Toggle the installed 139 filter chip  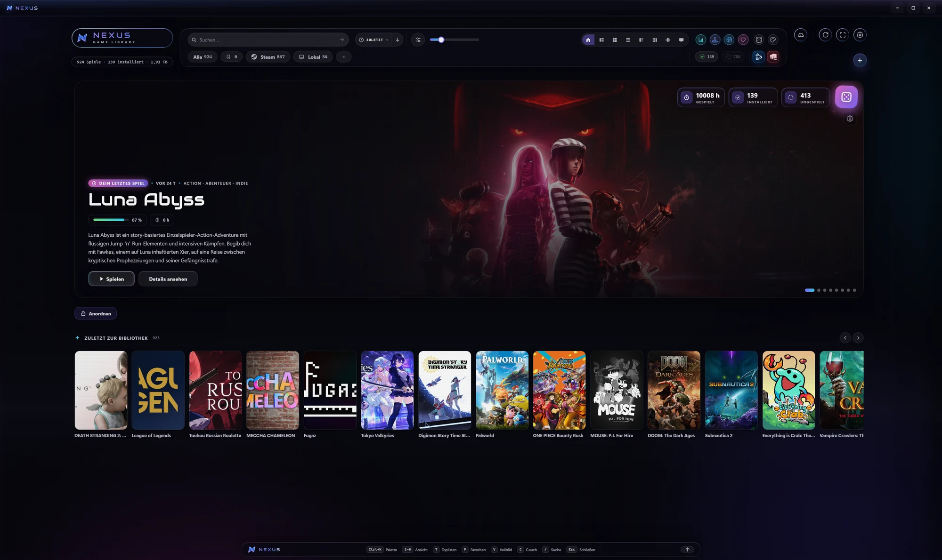pyautogui.click(x=707, y=56)
